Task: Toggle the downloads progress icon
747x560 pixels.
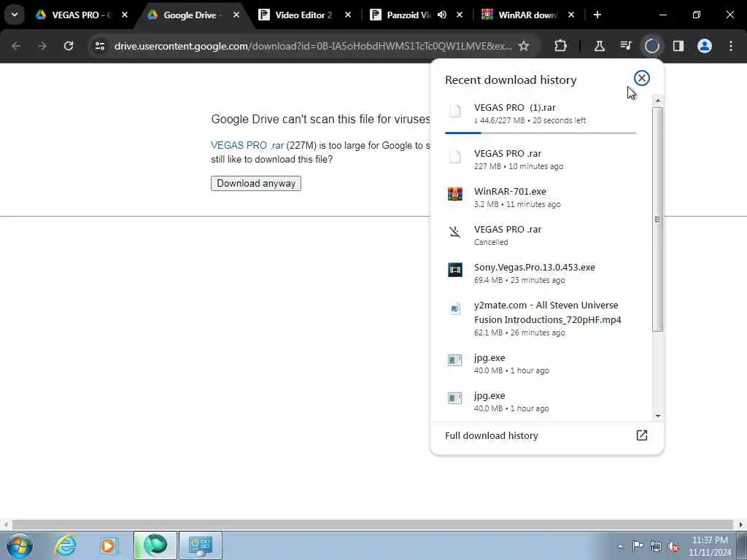Action: click(x=651, y=46)
